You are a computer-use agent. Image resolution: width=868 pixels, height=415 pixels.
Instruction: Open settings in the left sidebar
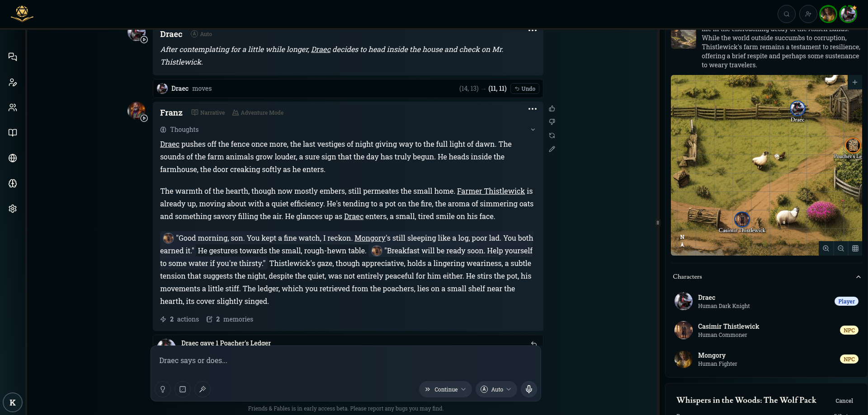coord(13,209)
